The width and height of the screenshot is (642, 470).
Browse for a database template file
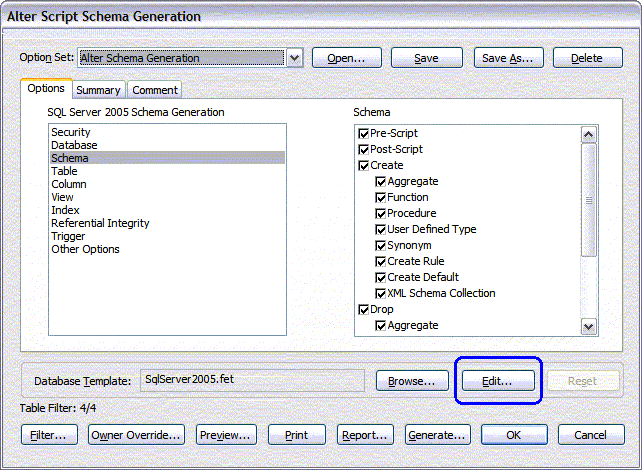[x=412, y=381]
